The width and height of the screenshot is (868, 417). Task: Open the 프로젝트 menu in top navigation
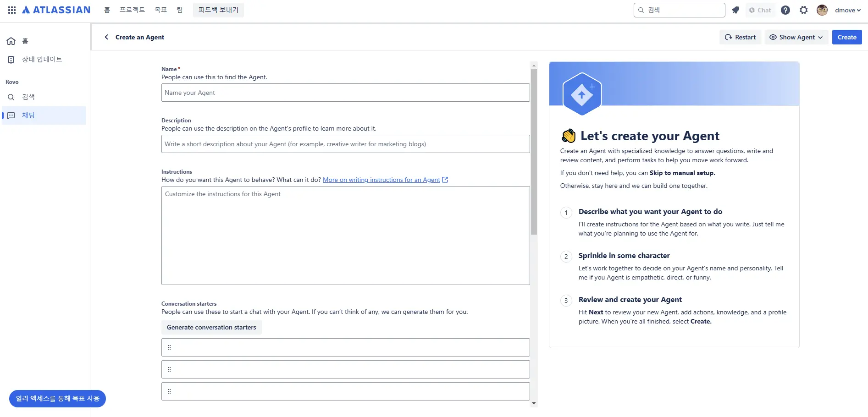point(132,10)
